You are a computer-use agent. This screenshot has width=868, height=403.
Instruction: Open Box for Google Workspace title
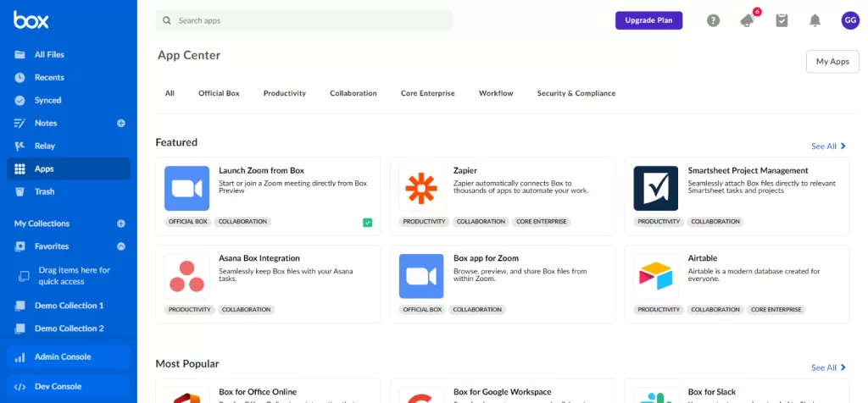pos(502,392)
